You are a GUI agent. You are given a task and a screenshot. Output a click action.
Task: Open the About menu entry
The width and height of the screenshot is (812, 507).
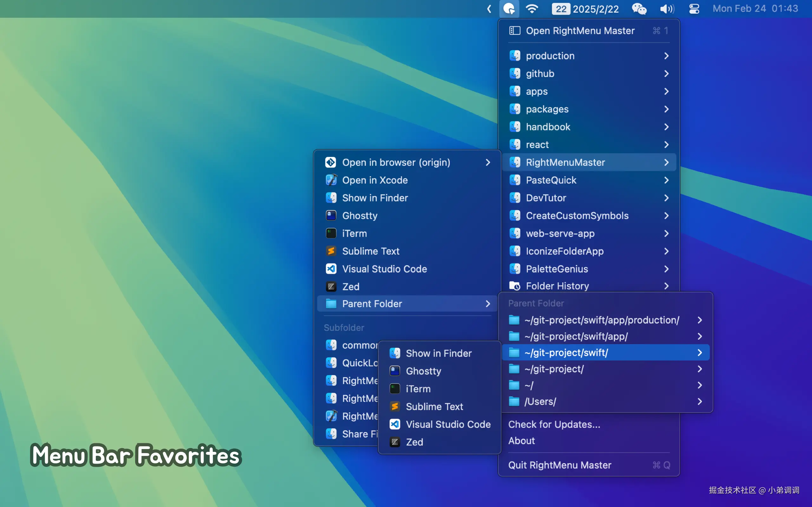click(521, 440)
